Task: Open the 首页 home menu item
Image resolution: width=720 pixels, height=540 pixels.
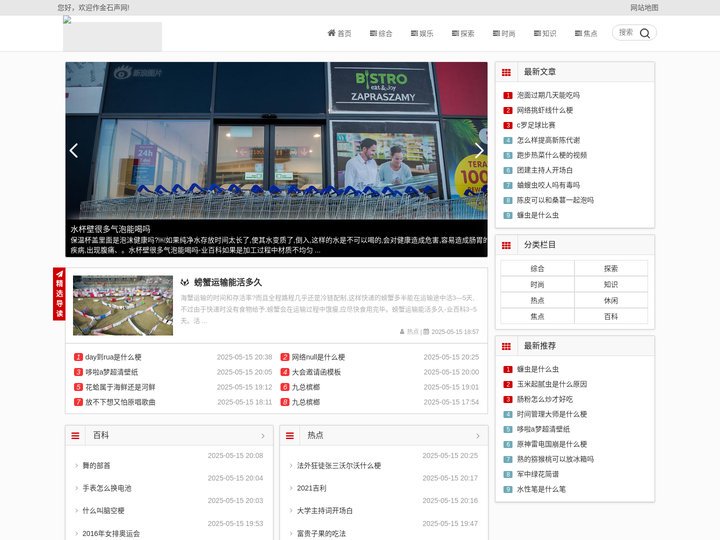Action: click(339, 33)
